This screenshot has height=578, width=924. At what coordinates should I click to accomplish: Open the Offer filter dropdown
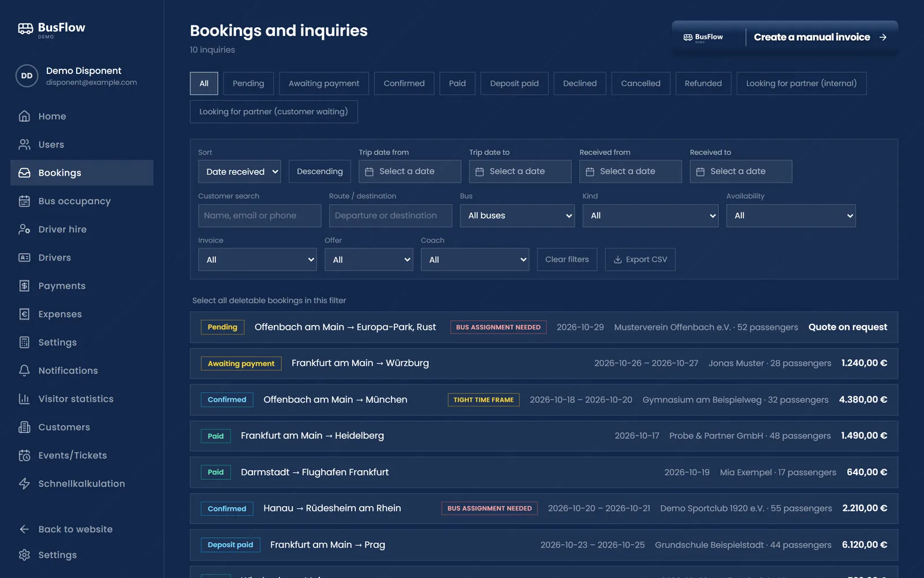368,260
